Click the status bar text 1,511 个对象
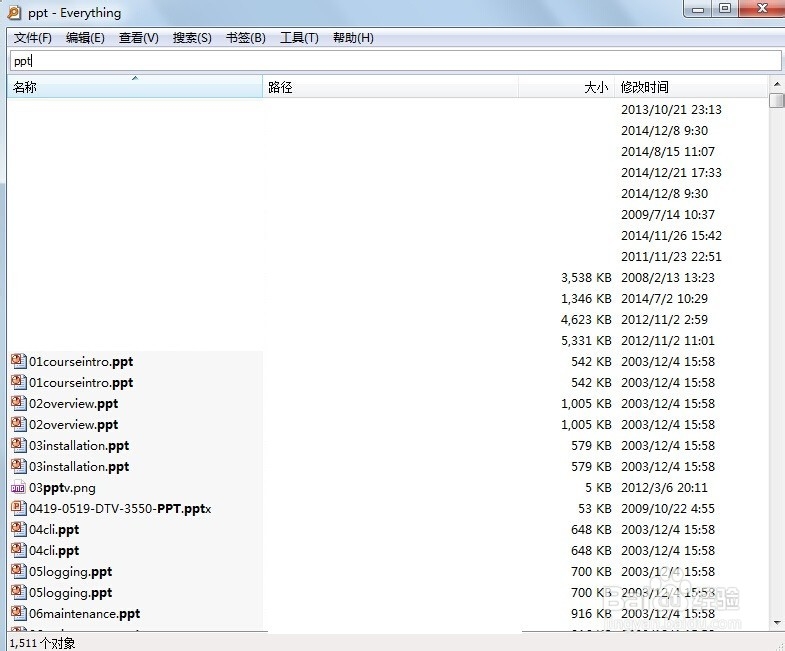The image size is (785, 651). (43, 643)
